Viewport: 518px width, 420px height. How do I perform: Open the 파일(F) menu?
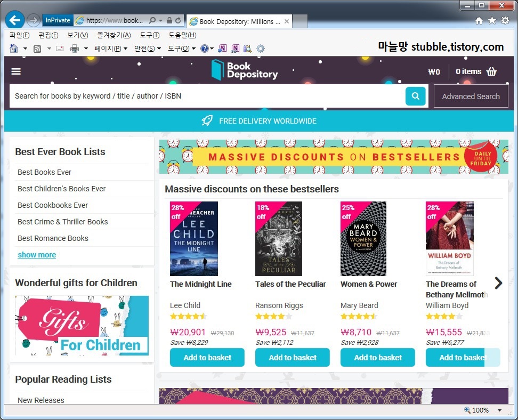20,35
